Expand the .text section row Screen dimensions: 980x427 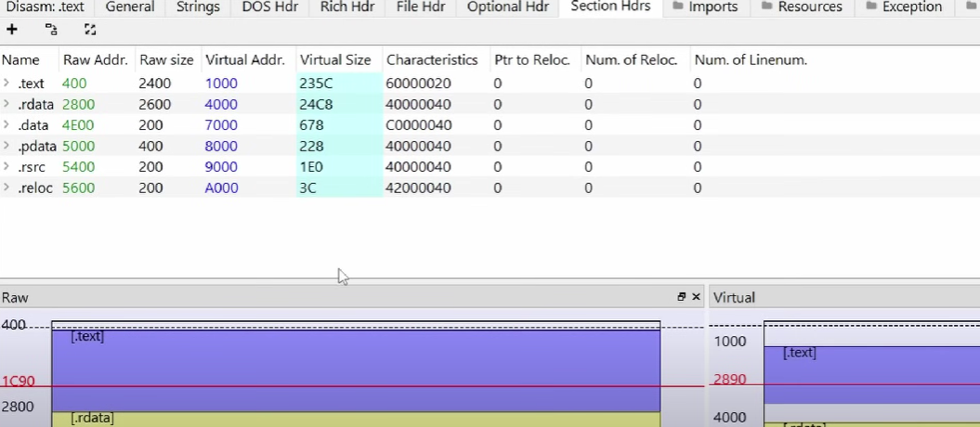point(7,84)
